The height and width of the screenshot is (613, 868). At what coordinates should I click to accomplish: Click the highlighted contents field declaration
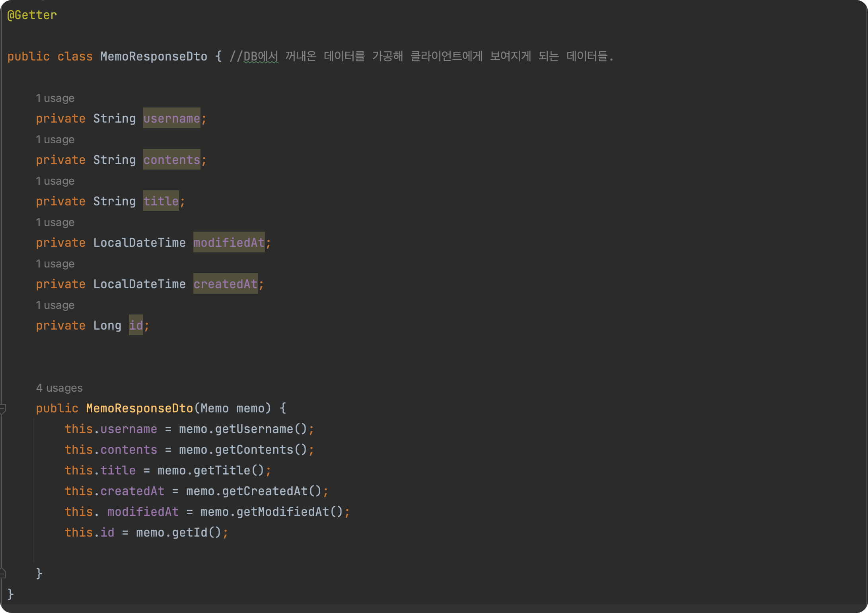tap(171, 160)
